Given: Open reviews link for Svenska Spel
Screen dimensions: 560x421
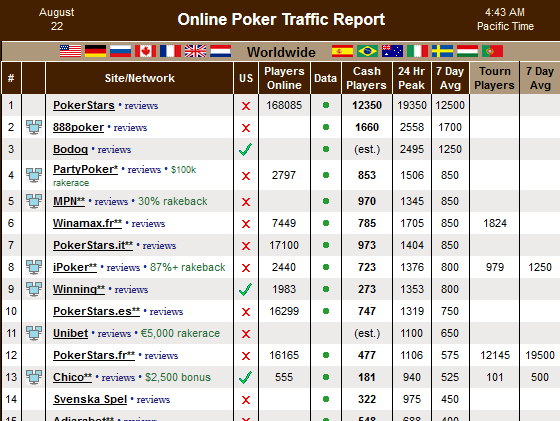Looking at the screenshot, I should coord(153,400).
